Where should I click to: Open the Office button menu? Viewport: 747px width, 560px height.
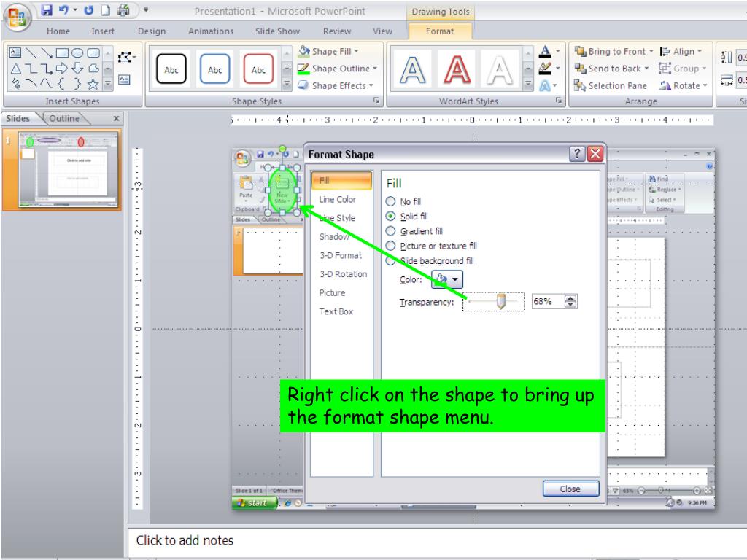tap(18, 17)
